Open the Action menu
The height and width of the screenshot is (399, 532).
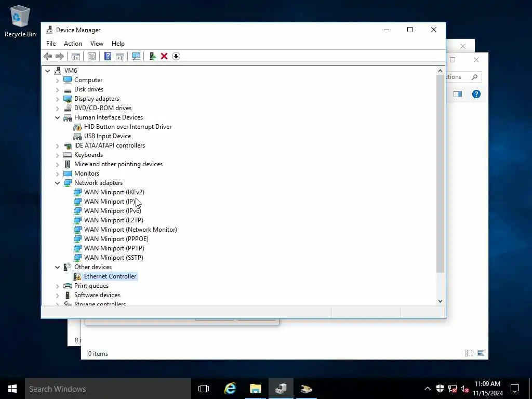pyautogui.click(x=73, y=44)
